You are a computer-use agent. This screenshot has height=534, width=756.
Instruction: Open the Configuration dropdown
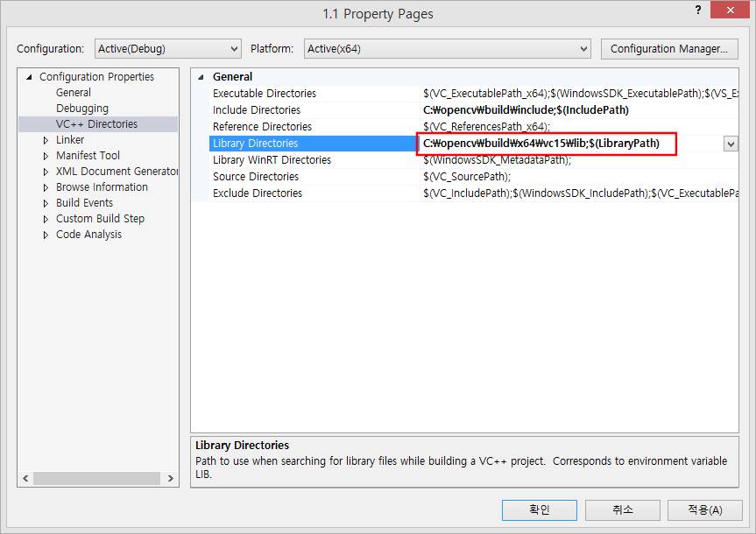click(x=166, y=49)
